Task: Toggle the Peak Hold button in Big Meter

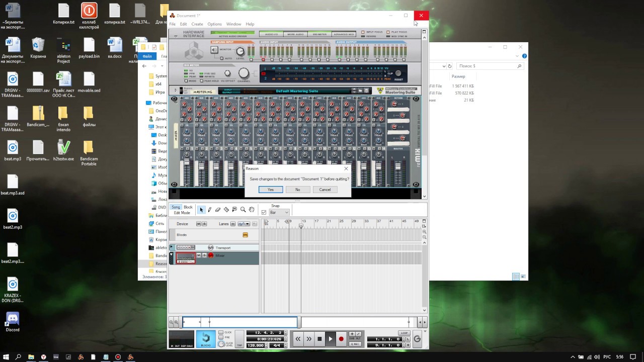Action: coord(202,81)
